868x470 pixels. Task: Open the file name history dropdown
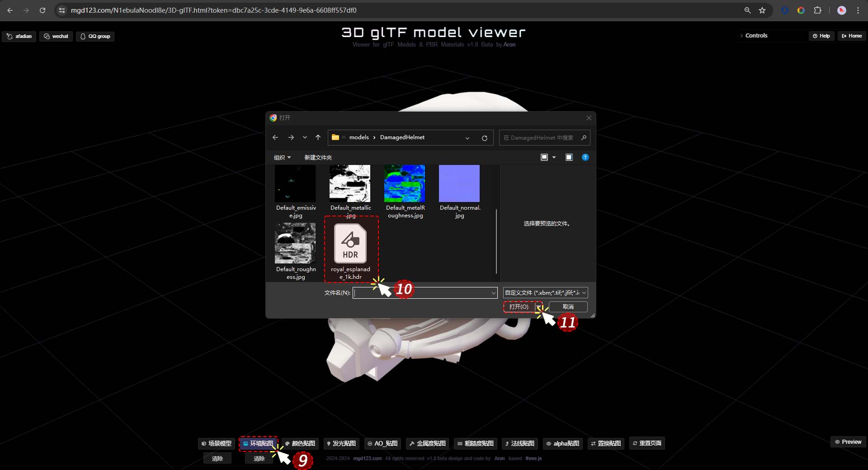(493, 293)
